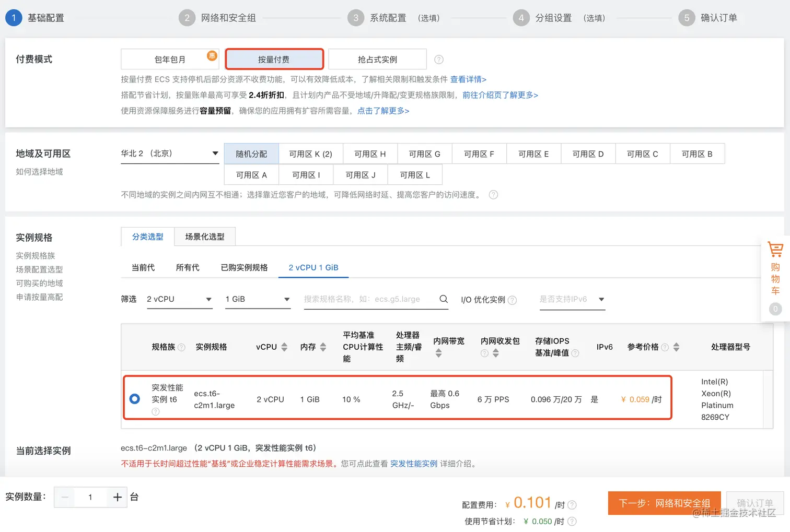Viewport: 790px width, 532px height.
Task: Open 前往介绍页了解更多 link
Action: (x=500, y=95)
